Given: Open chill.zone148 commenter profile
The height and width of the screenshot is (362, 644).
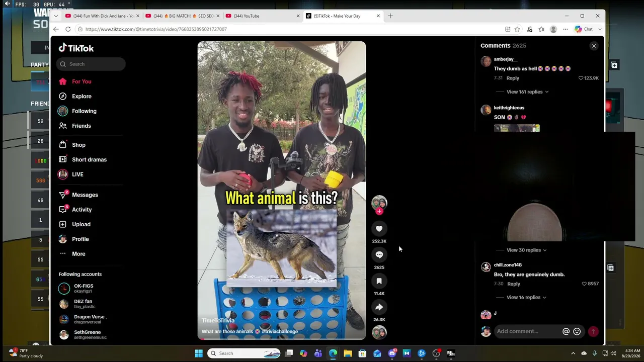Looking at the screenshot, I should [x=508, y=265].
